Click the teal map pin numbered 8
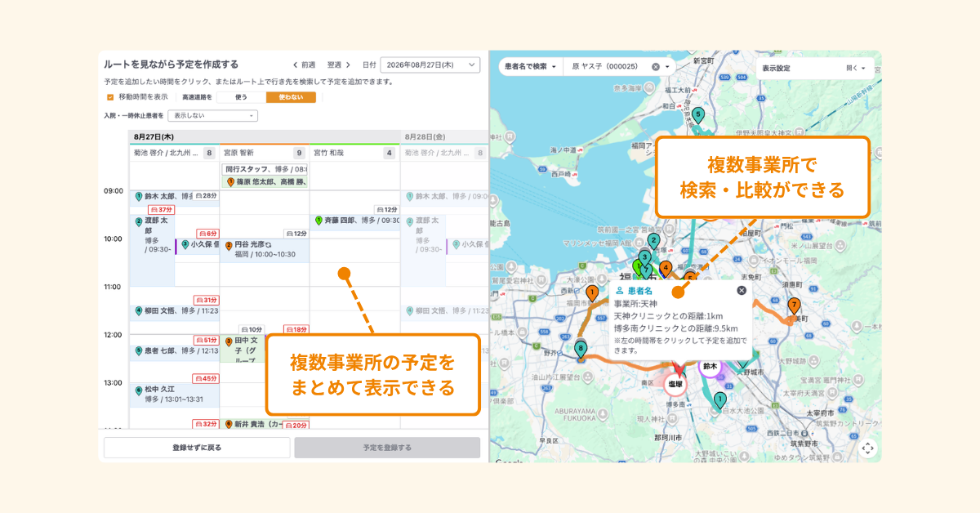The image size is (980, 513). tap(581, 350)
